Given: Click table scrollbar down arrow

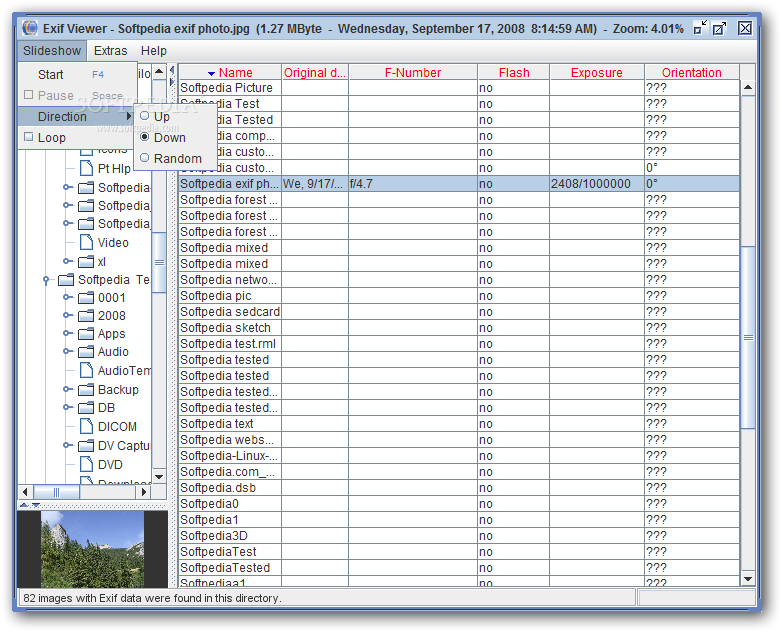Looking at the screenshot, I should coord(748,579).
